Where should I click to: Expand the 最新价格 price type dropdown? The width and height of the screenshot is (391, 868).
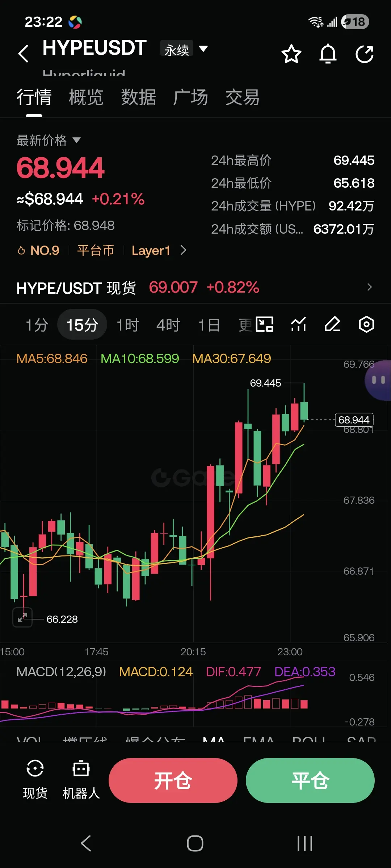[x=49, y=140]
